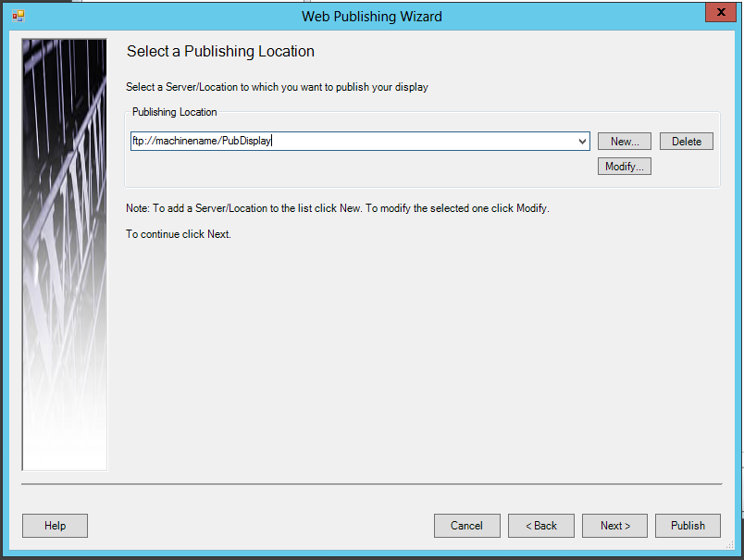
Task: Click the Publish button
Action: [x=688, y=526]
